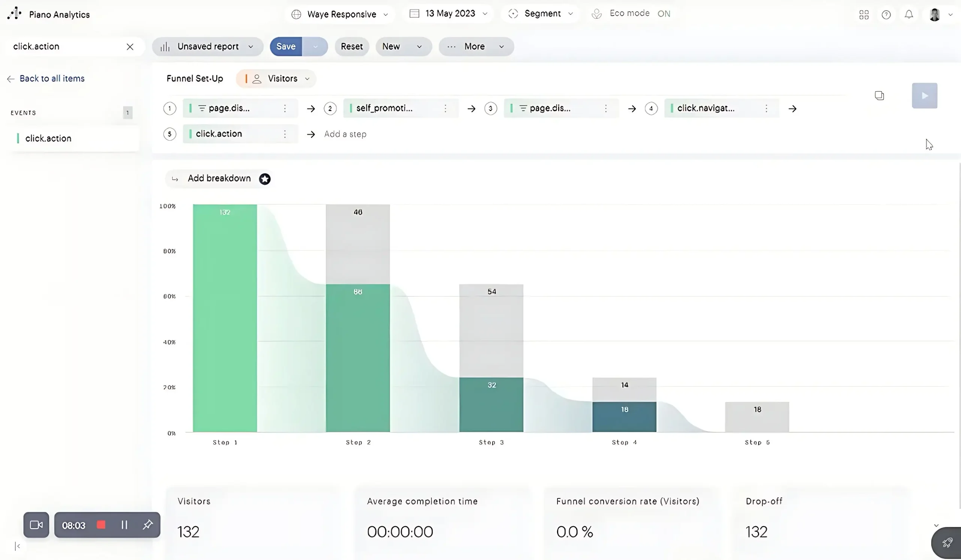Click the dark blue Step 4 bar segment

tap(624, 416)
